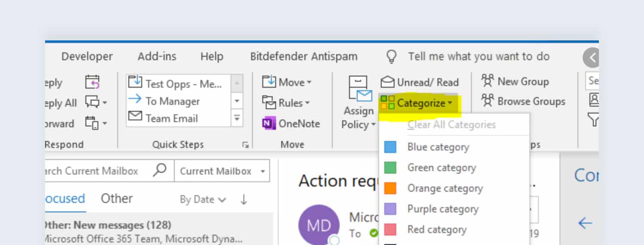Image resolution: width=644 pixels, height=245 pixels.
Task: Click the back arrow in right pane
Action: [585, 223]
